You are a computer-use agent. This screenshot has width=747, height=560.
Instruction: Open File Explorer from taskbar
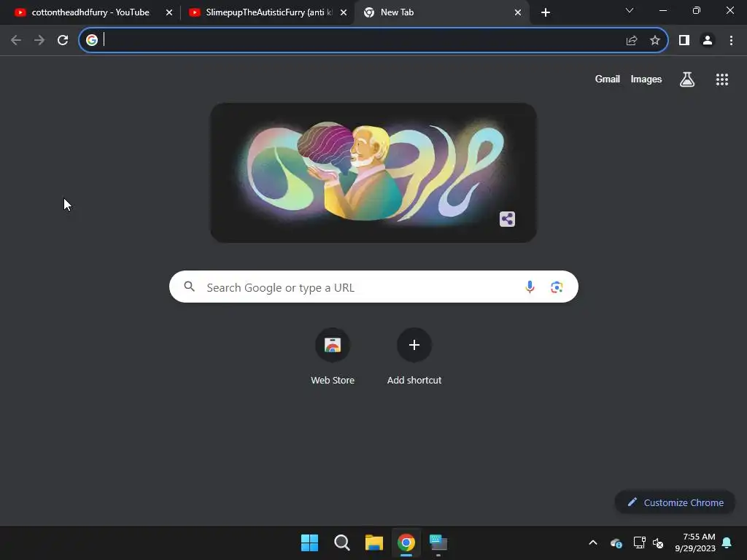(374, 542)
